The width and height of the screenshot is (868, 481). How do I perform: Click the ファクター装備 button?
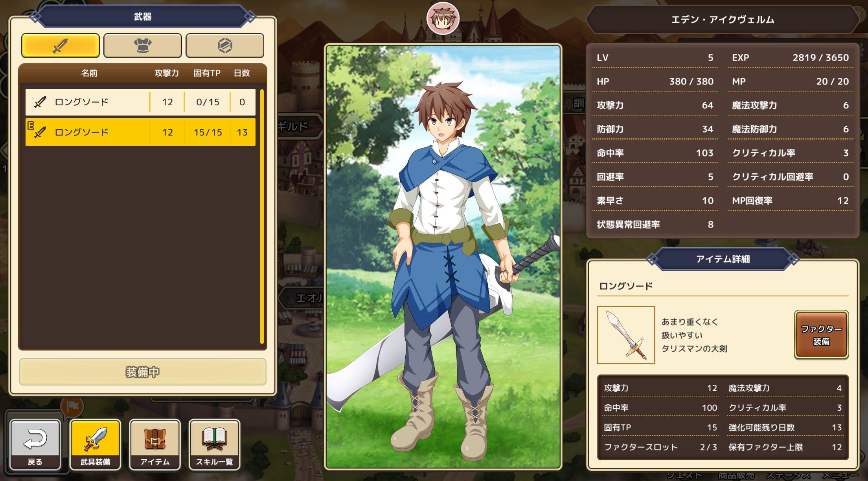tap(821, 335)
